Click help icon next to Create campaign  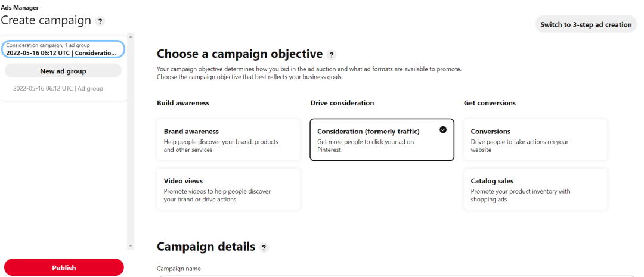click(x=100, y=21)
